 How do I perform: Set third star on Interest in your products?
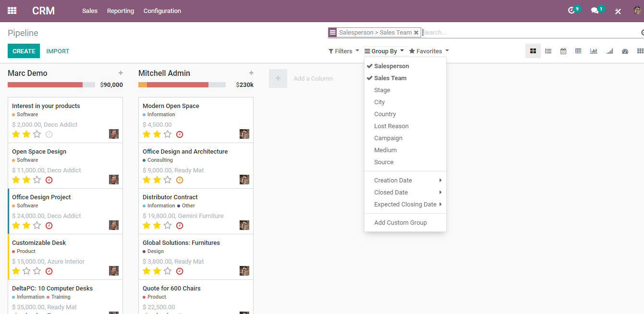click(37, 134)
